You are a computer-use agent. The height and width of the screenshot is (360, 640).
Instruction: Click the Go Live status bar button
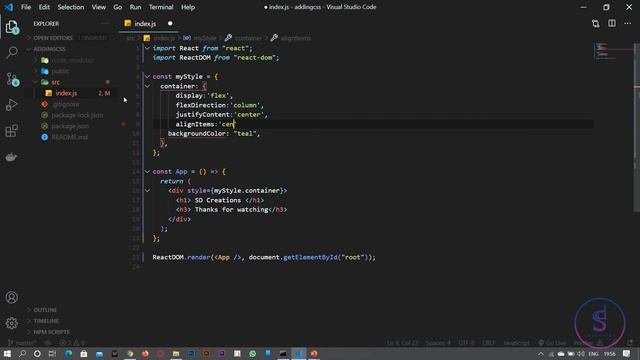coord(552,343)
